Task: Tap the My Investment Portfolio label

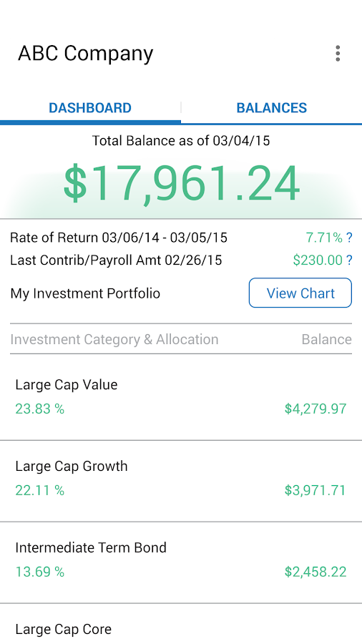Action: click(85, 293)
